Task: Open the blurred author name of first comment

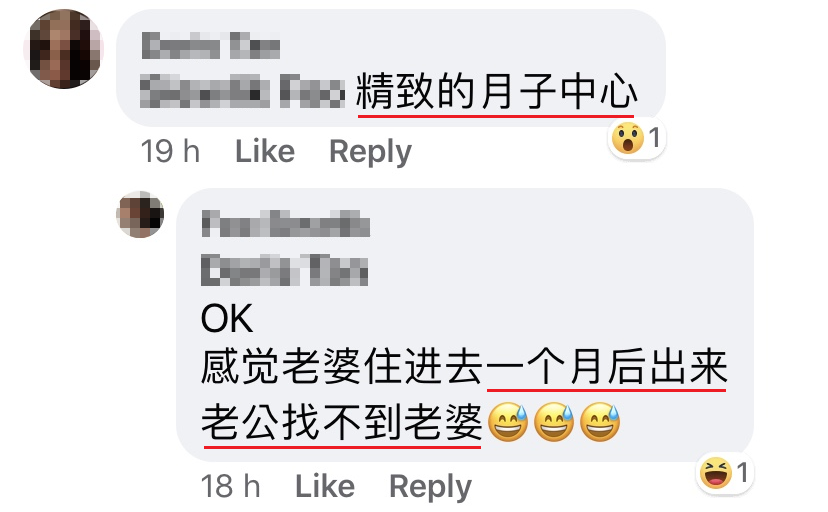Action: [x=211, y=45]
